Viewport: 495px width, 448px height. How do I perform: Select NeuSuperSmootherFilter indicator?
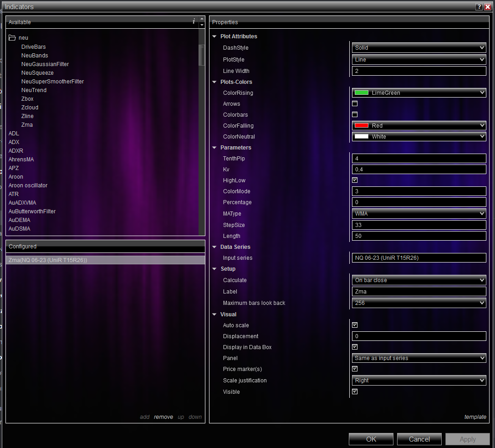click(x=53, y=82)
